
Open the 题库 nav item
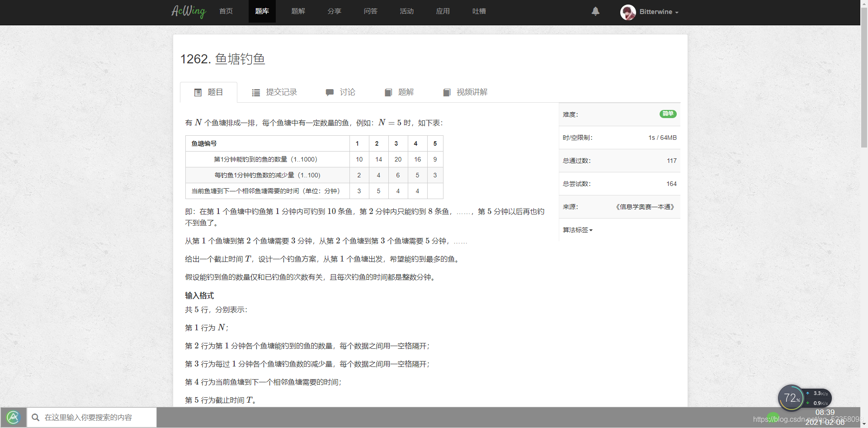tap(262, 11)
